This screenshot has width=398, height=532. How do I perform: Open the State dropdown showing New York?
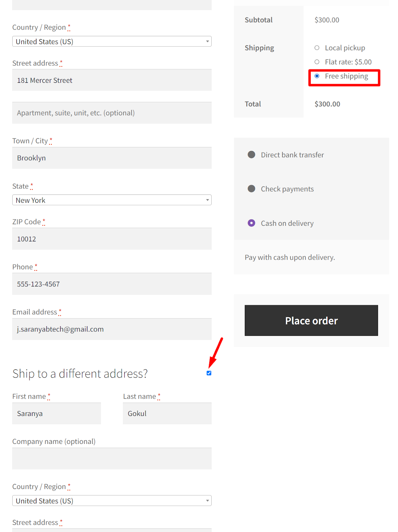pyautogui.click(x=112, y=200)
